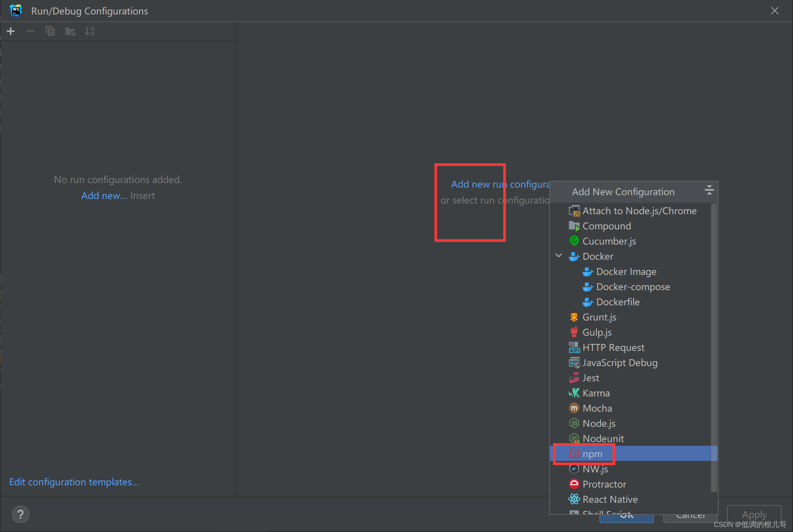Click the red Protractor icon
Viewport: 793px width, 532px height.
574,484
